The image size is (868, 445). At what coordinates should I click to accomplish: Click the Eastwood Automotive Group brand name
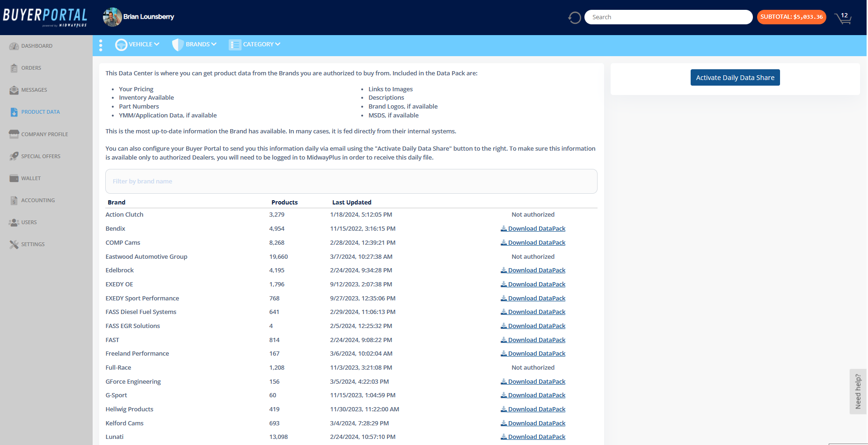click(146, 256)
